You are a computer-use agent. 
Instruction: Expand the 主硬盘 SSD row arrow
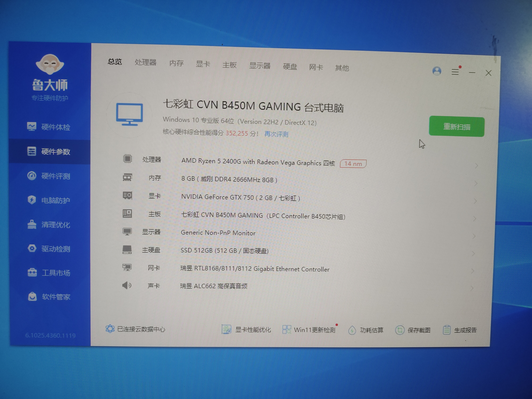click(473, 253)
